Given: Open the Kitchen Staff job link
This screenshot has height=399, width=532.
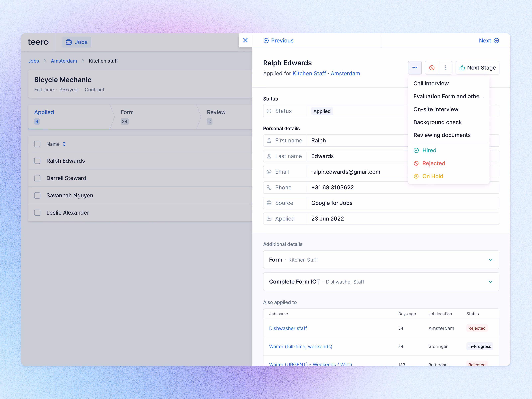Looking at the screenshot, I should coord(309,74).
